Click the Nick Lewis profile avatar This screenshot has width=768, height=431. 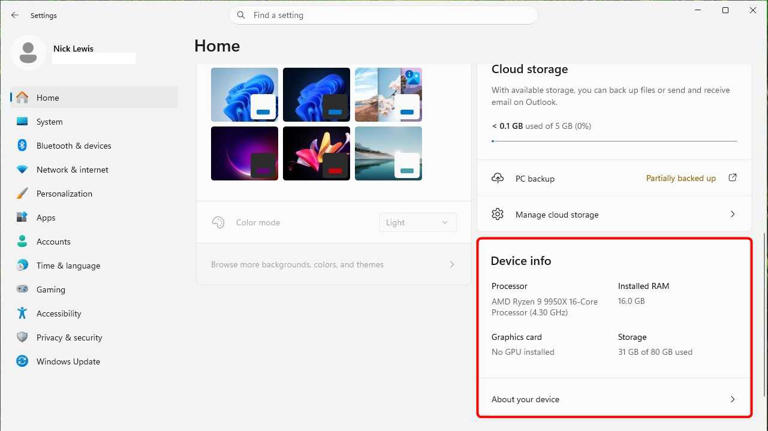pos(28,52)
